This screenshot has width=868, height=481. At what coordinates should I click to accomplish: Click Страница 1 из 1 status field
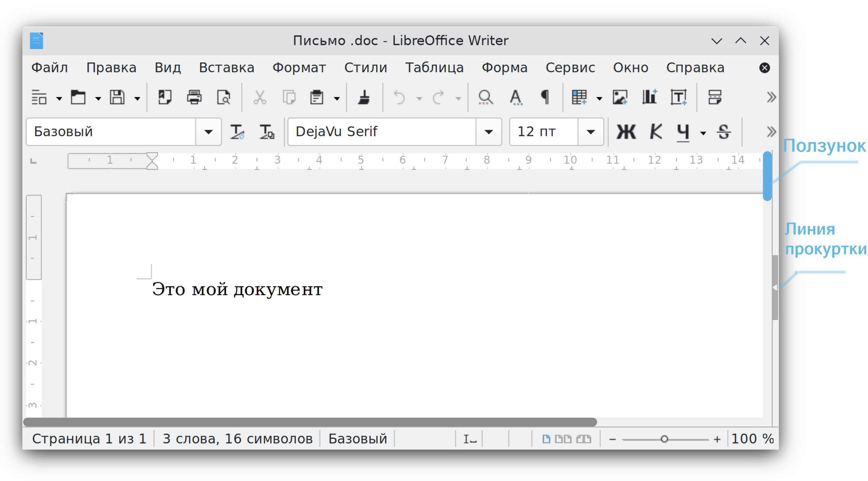[x=89, y=439]
